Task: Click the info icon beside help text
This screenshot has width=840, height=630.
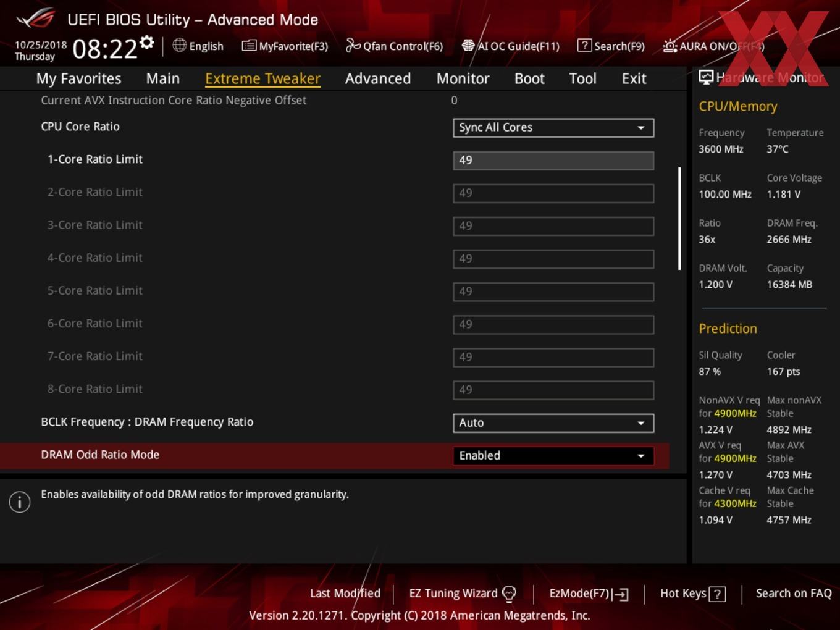Action: pyautogui.click(x=20, y=502)
